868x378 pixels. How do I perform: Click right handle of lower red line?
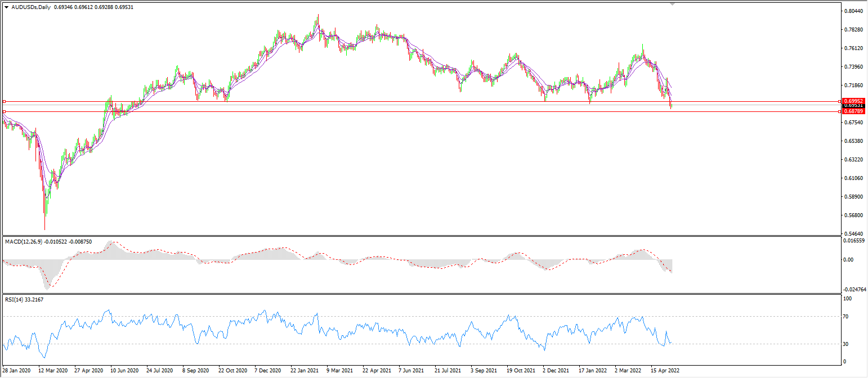pos(840,111)
